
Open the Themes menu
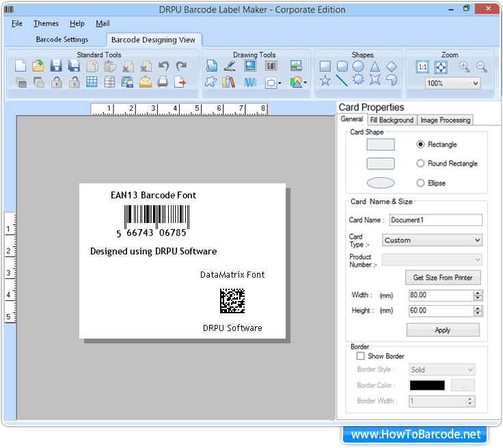[46, 23]
